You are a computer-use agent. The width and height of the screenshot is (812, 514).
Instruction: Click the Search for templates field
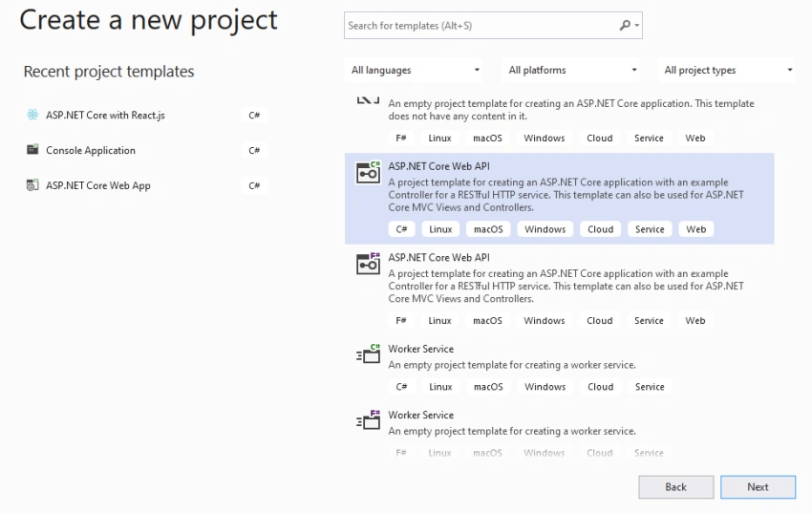(493, 26)
